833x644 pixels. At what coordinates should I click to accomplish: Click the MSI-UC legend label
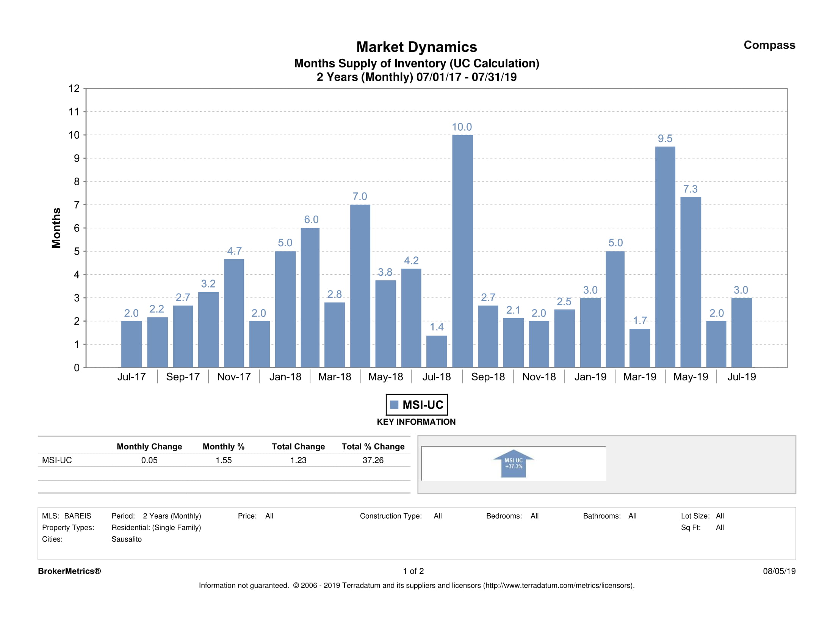pos(423,405)
